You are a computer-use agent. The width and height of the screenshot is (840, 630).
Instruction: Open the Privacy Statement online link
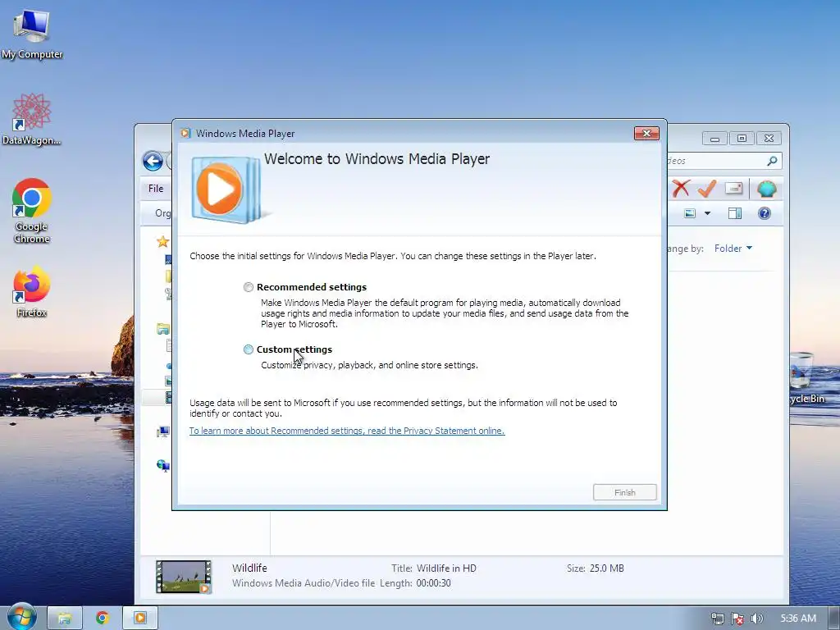coord(347,431)
